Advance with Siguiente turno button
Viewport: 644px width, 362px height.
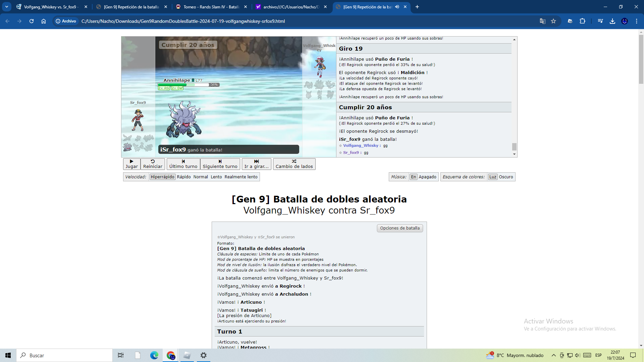click(220, 164)
